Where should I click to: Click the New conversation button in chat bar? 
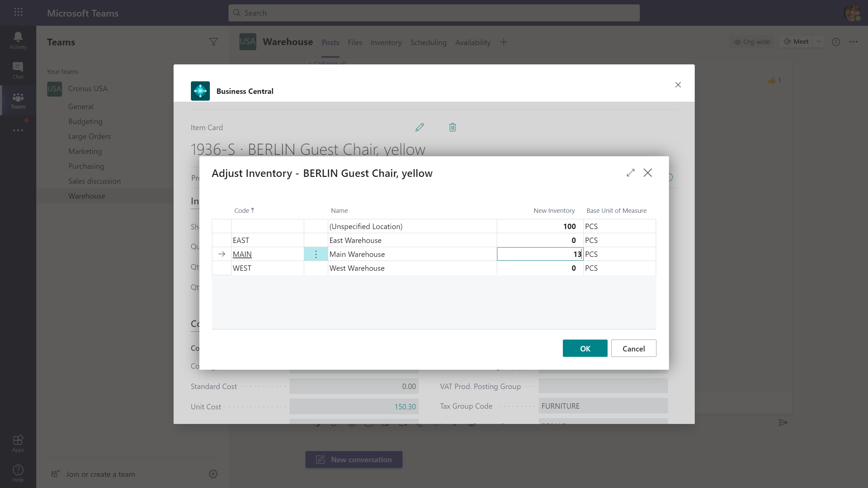(354, 459)
